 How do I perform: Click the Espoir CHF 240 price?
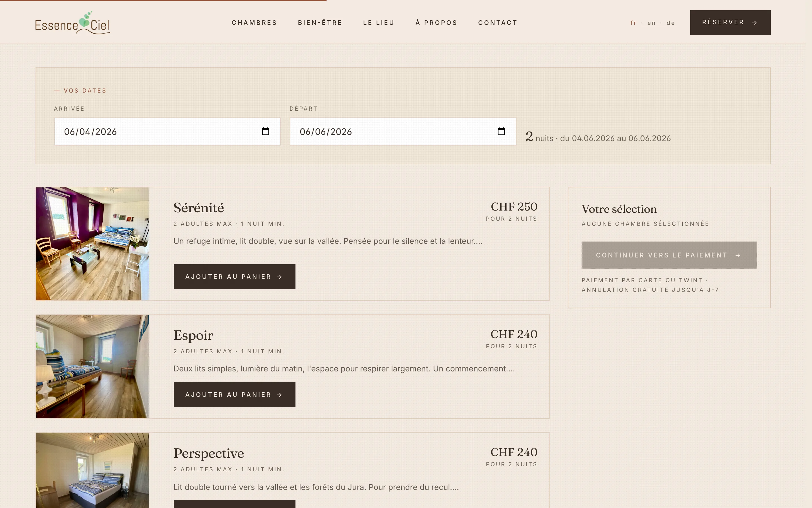(514, 334)
